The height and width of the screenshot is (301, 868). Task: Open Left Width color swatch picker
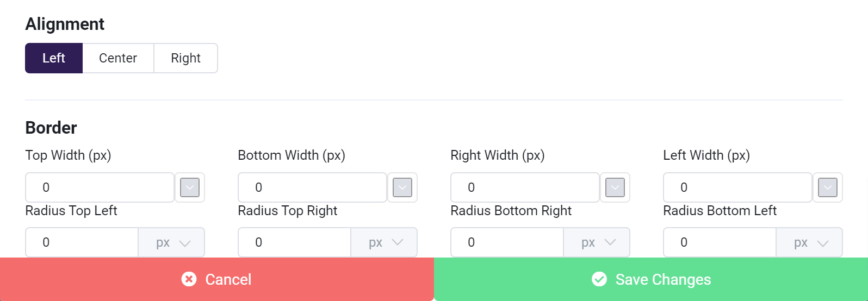828,187
